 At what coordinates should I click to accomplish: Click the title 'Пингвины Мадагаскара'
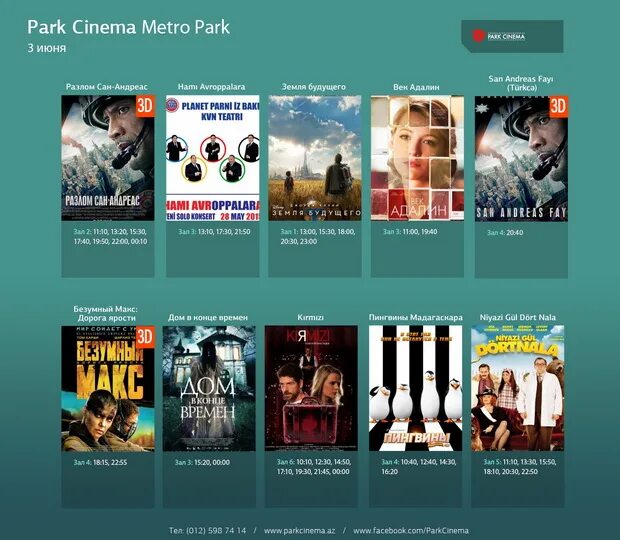416,317
